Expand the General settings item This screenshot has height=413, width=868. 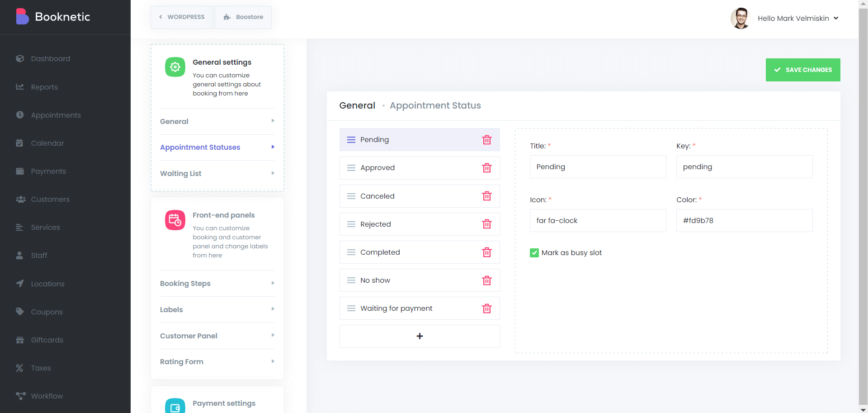point(217,121)
